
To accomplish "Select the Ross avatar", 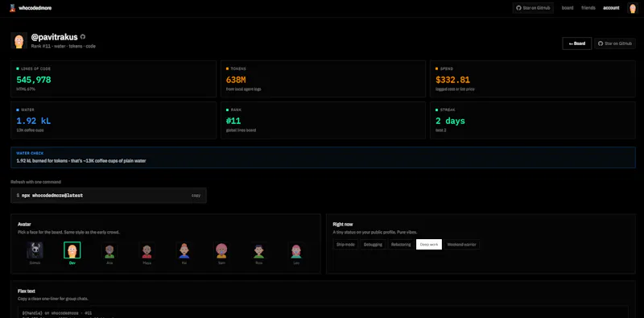I will click(x=258, y=250).
